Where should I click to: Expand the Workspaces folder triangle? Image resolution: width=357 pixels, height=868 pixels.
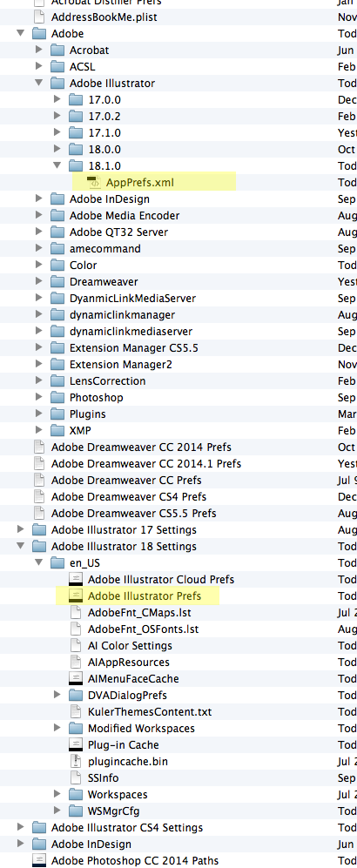coord(57,794)
